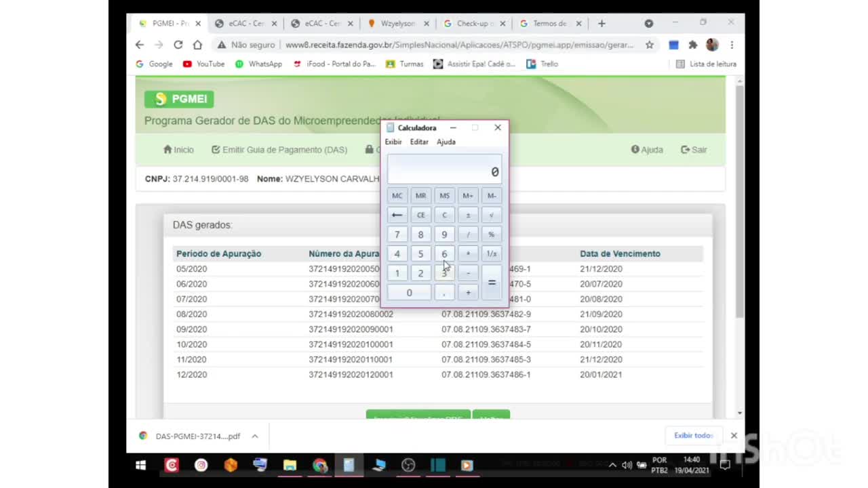Screen dimensions: 868x488
Task: Open File Explorer from the taskbar
Action: pyautogui.click(x=290, y=465)
